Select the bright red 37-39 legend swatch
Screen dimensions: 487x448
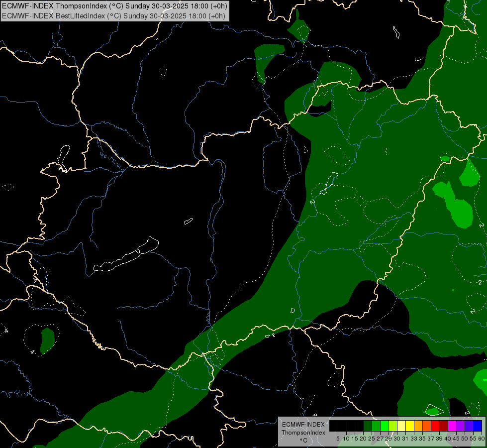(435, 426)
